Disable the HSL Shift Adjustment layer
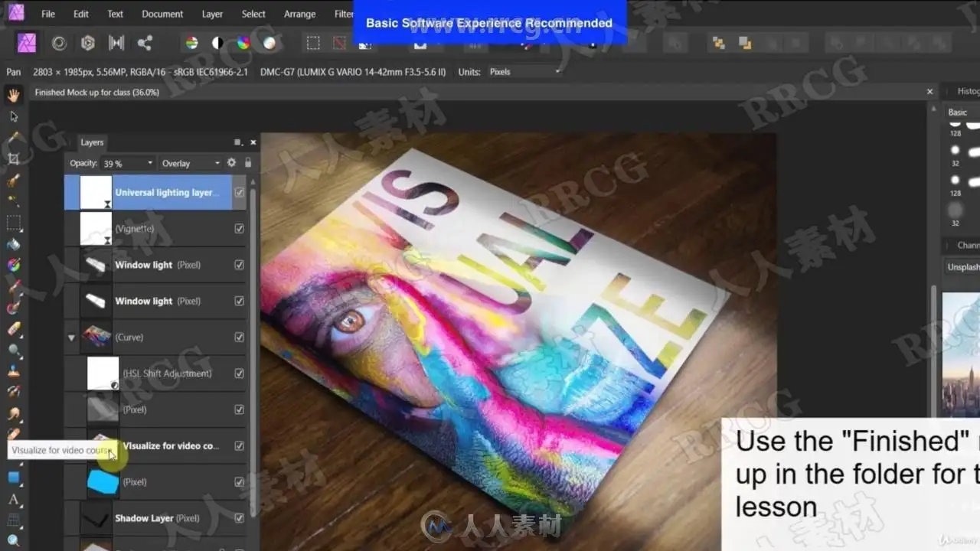980x551 pixels. (x=239, y=373)
